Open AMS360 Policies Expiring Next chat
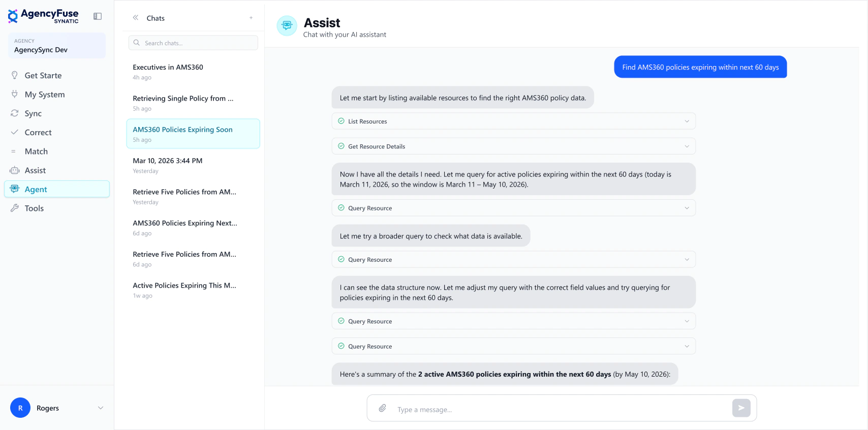The height and width of the screenshot is (430, 868). (x=193, y=227)
